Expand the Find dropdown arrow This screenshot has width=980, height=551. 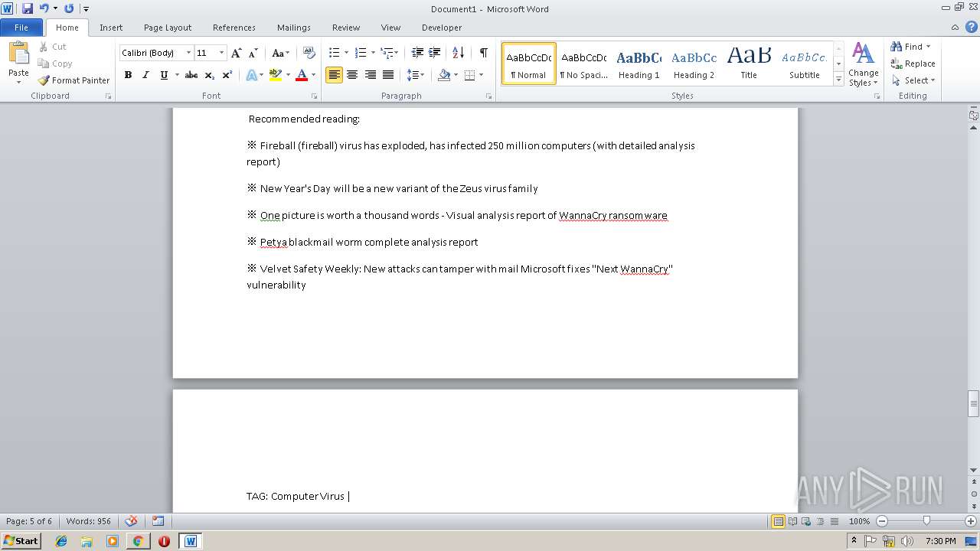click(x=928, y=47)
